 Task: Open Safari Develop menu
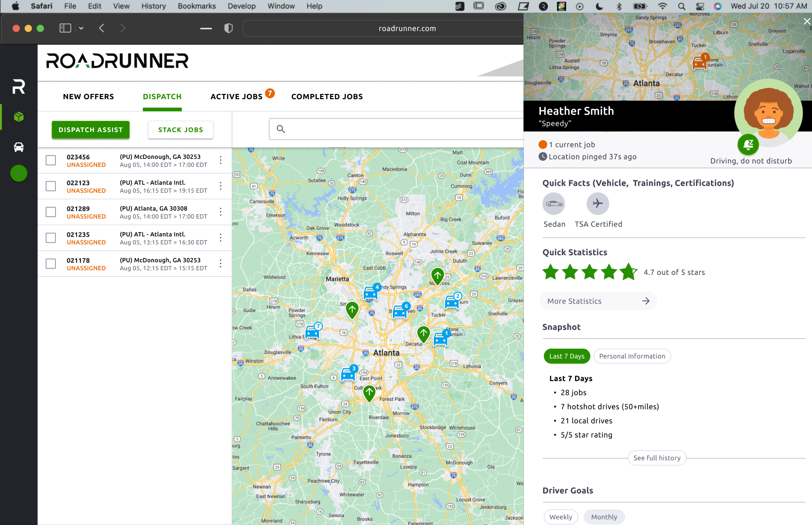click(242, 6)
